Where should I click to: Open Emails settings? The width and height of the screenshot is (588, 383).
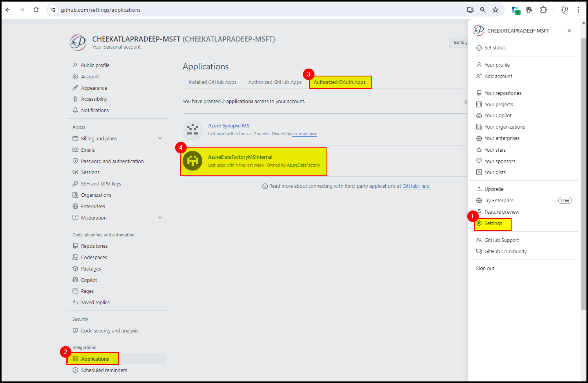(x=88, y=150)
